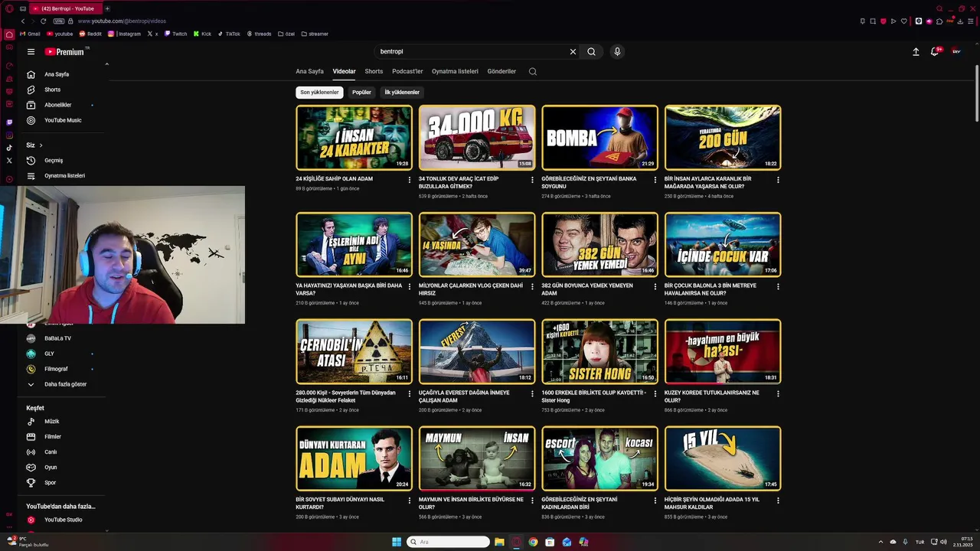The width and height of the screenshot is (980, 551).
Task: Switch to the Shorts channel tab
Action: (374, 71)
